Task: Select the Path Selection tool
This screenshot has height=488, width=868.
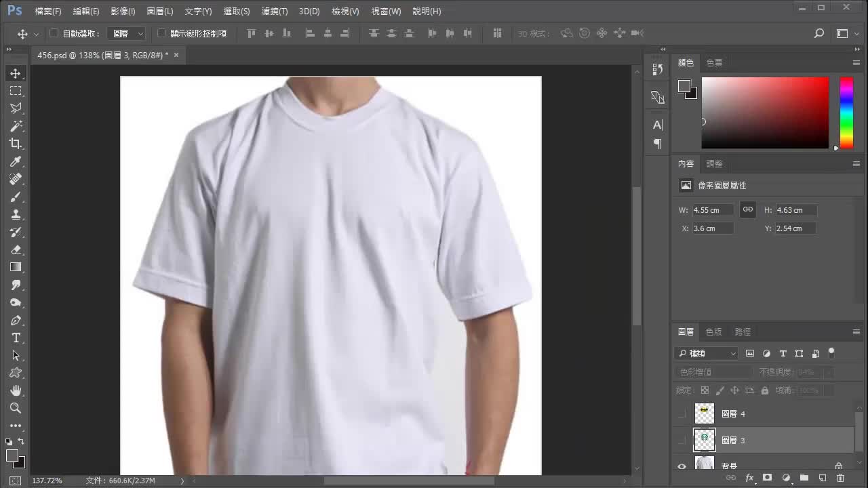Action: (x=16, y=355)
